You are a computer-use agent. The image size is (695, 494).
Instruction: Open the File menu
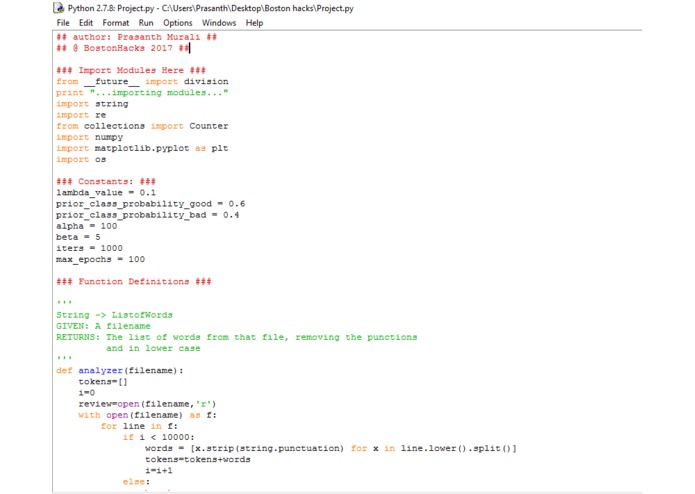pyautogui.click(x=63, y=23)
